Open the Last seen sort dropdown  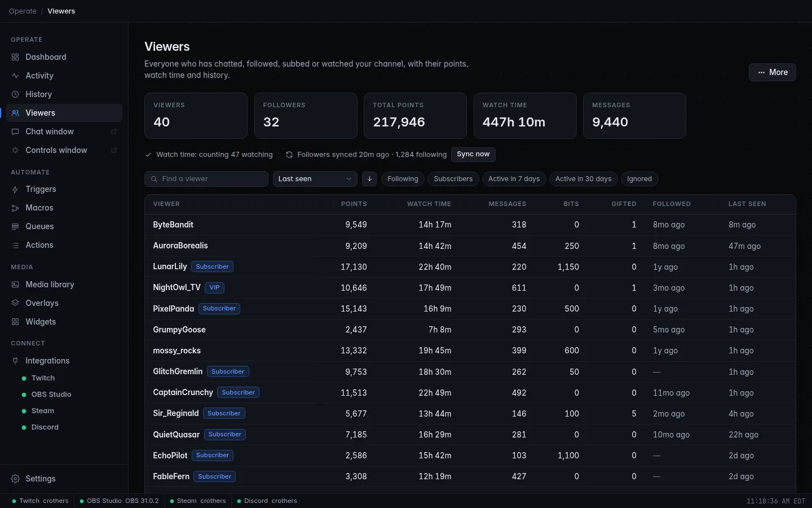click(x=315, y=179)
